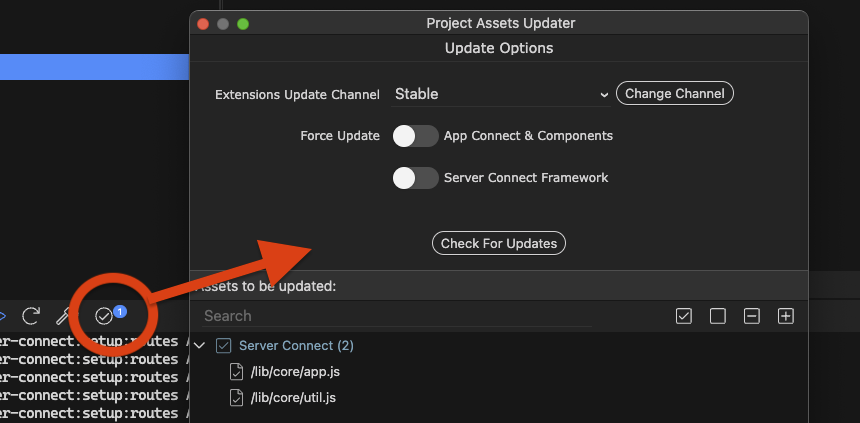This screenshot has width=860, height=423.
Task: Click the Search assets input field
Action: coord(397,316)
